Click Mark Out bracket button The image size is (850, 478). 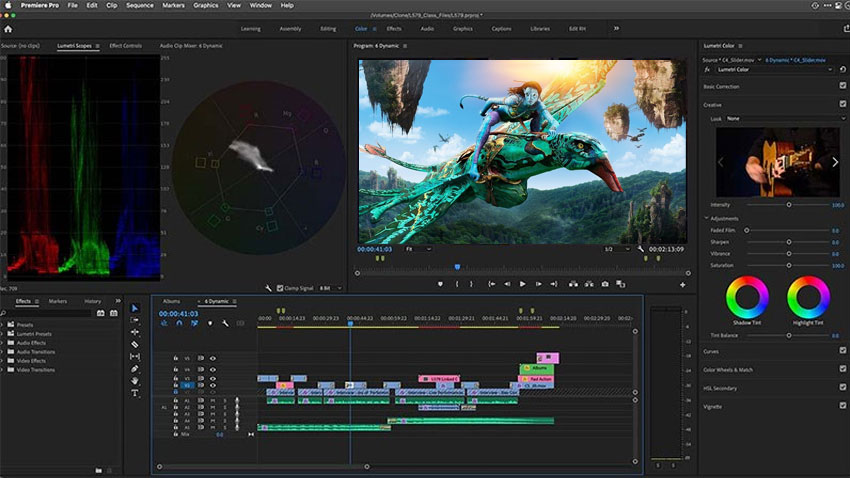pyautogui.click(x=471, y=284)
